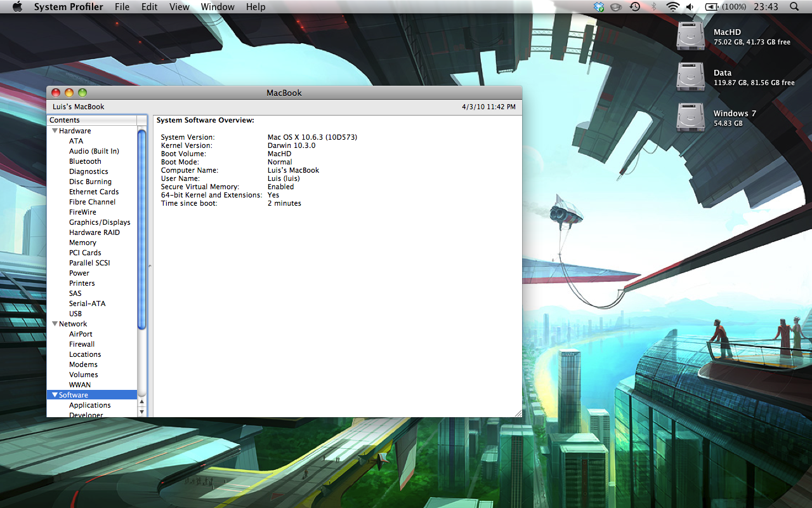
Task: Select Diagnostics
Action: pyautogui.click(x=88, y=171)
